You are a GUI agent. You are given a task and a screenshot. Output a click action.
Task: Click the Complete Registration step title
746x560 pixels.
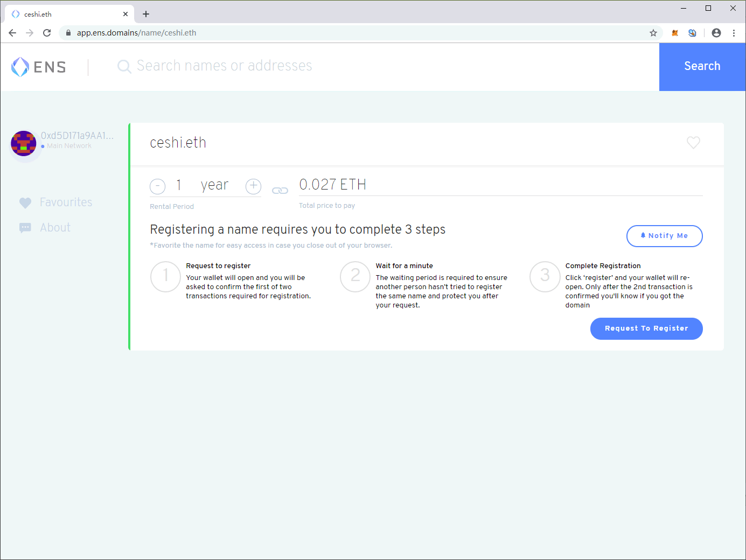point(603,266)
